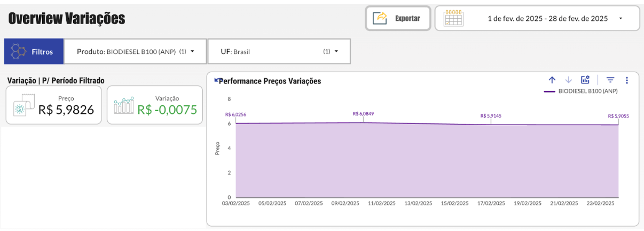Screen dimensions: 644x231
Task: Click the R$ 6,0849 data point label
Action: [x=363, y=113]
